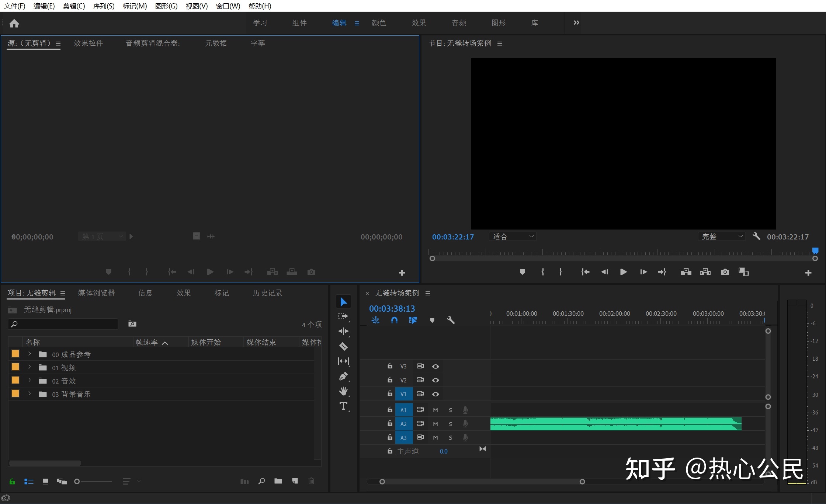Select the Slip tool
Viewport: 826px width, 504px height.
[343, 361]
